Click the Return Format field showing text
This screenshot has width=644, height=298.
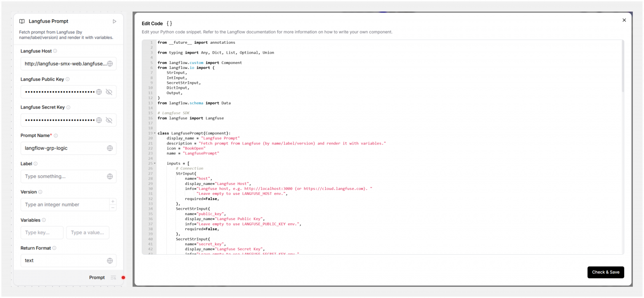click(69, 260)
